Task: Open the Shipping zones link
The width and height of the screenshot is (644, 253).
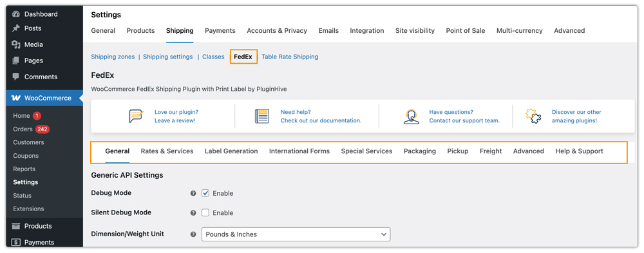Action: [x=113, y=57]
